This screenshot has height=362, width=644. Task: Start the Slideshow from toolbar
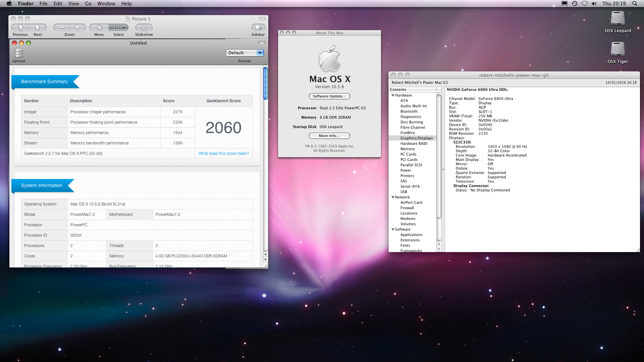click(144, 27)
